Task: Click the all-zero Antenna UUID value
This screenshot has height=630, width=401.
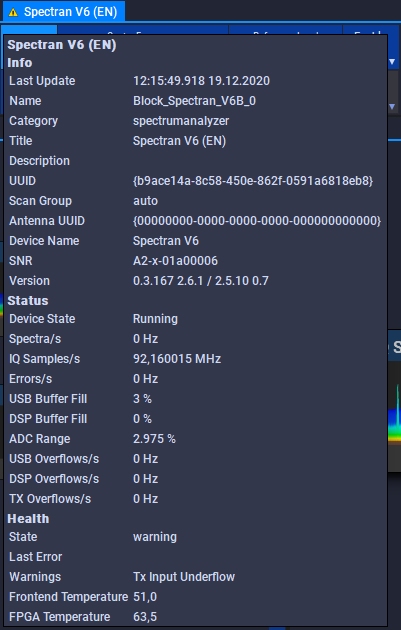Action: point(257,221)
